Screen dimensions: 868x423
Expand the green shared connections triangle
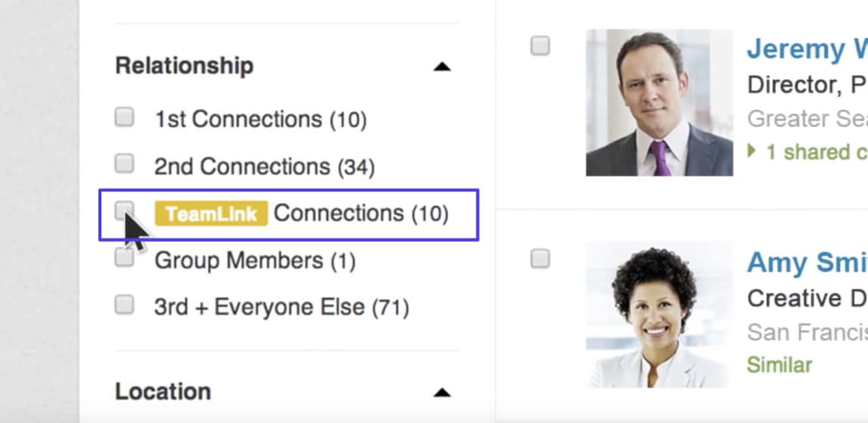[x=751, y=151]
